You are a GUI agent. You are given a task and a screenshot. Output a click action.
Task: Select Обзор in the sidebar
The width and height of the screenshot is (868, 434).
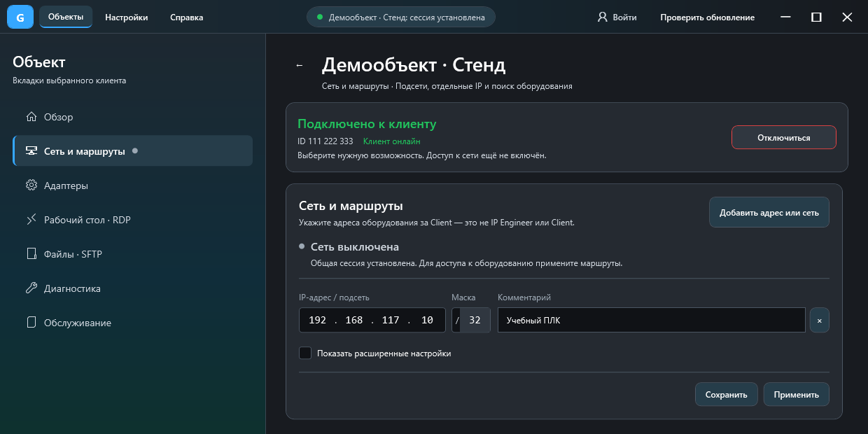coord(133,117)
